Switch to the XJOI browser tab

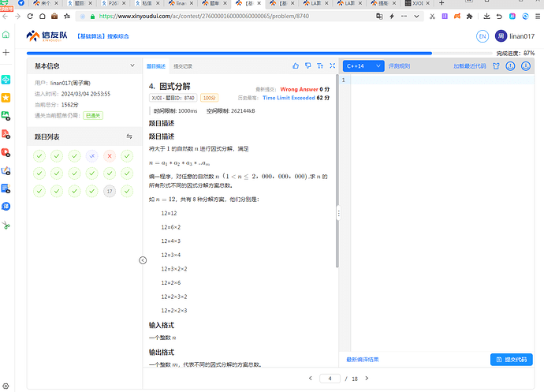point(417,3)
